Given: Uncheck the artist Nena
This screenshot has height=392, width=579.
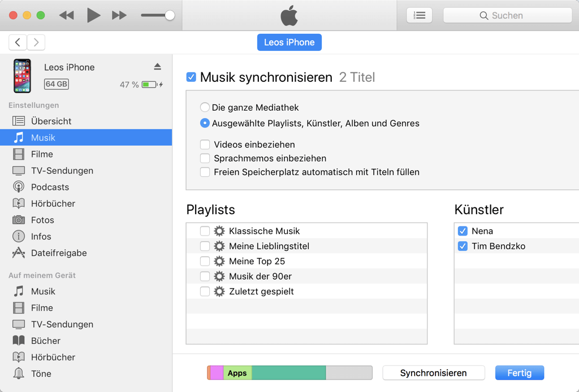Looking at the screenshot, I should [x=463, y=231].
